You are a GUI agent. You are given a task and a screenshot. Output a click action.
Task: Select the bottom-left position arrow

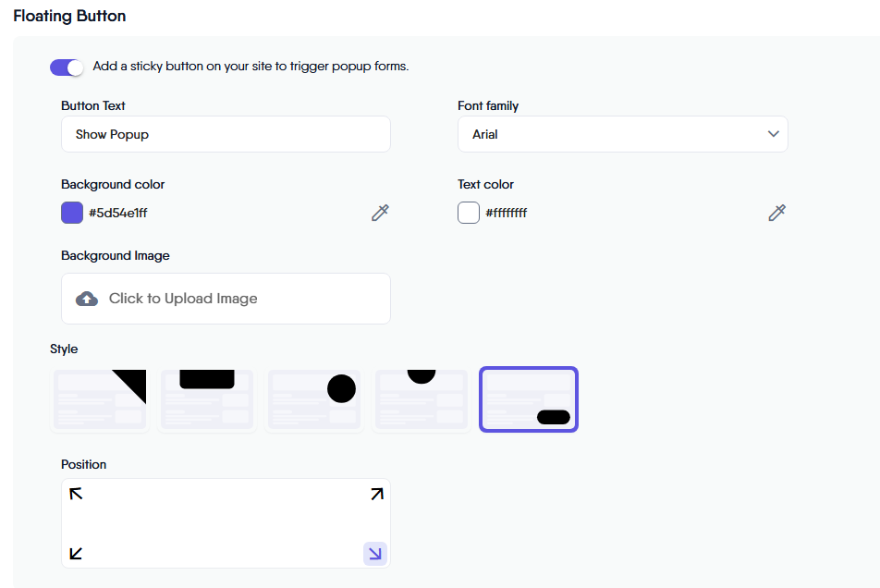point(77,554)
